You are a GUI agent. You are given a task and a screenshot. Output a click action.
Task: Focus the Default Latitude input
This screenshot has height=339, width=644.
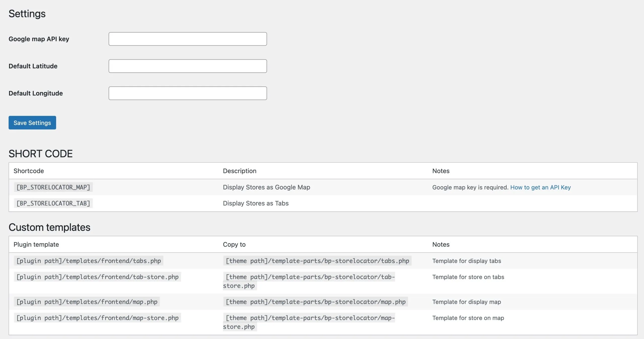click(188, 66)
